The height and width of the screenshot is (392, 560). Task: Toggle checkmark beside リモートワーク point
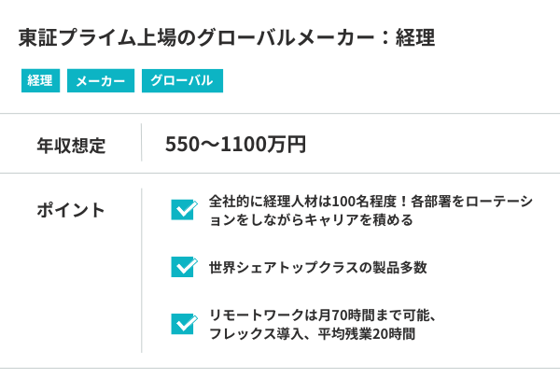(184, 323)
